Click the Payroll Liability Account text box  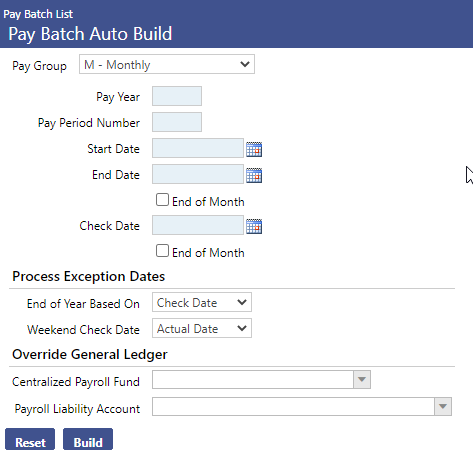click(293, 406)
